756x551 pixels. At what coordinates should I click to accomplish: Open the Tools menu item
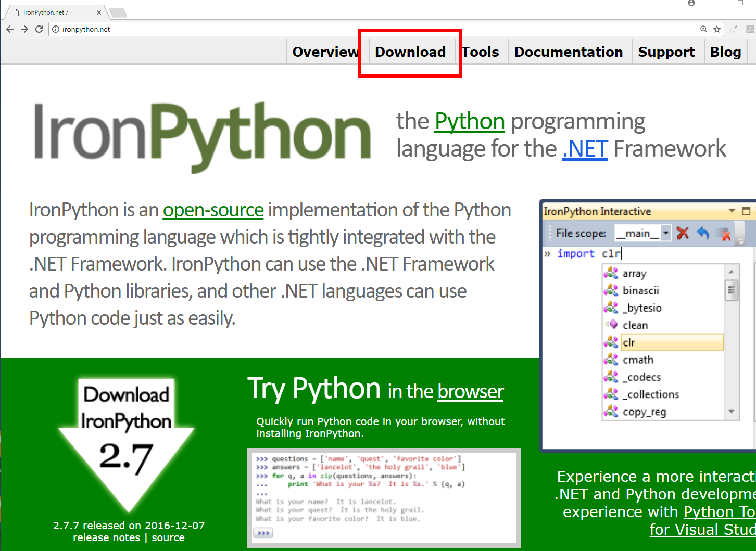[480, 52]
